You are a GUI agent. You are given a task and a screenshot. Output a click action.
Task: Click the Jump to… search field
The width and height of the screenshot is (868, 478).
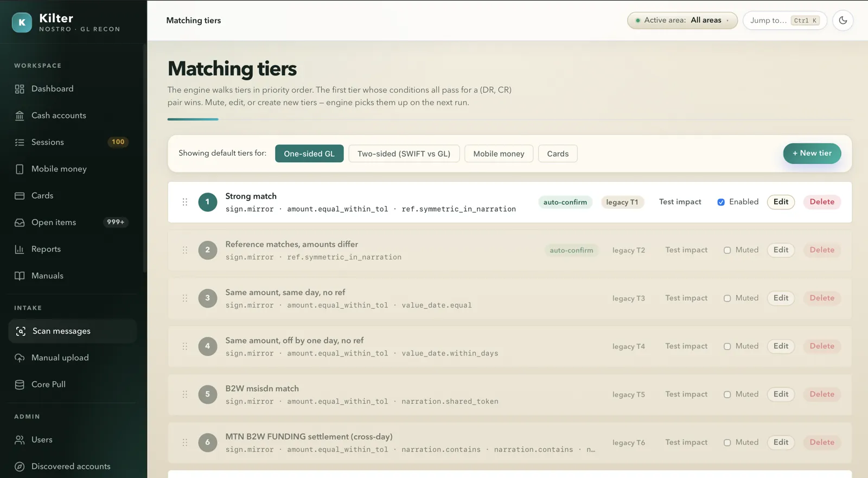tap(784, 21)
